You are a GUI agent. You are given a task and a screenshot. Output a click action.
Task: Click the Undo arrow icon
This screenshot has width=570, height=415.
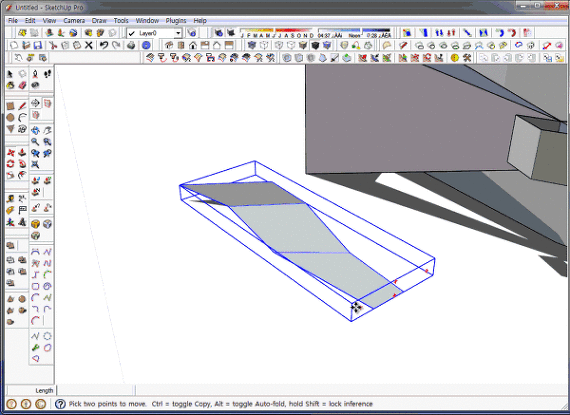click(104, 45)
